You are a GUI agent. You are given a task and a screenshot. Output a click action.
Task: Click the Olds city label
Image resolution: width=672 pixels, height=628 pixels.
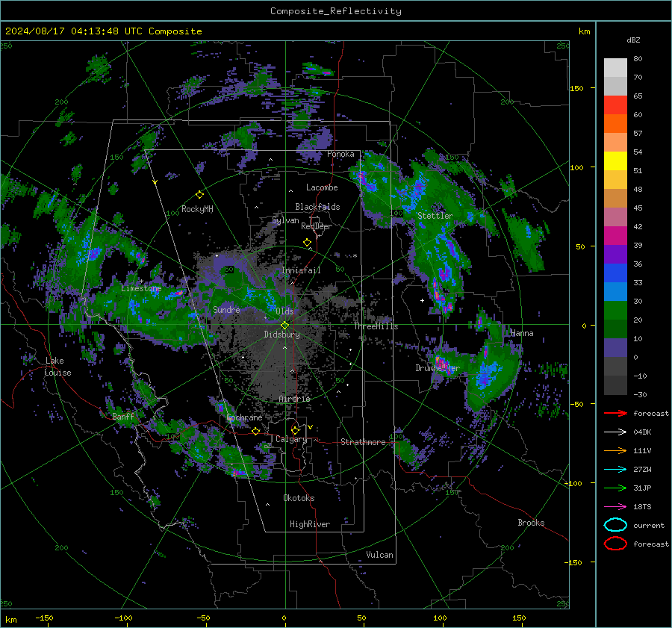(284, 311)
